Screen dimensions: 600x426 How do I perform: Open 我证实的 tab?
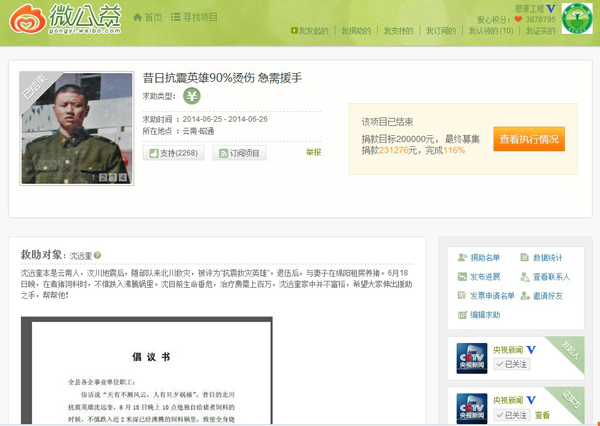[540, 31]
